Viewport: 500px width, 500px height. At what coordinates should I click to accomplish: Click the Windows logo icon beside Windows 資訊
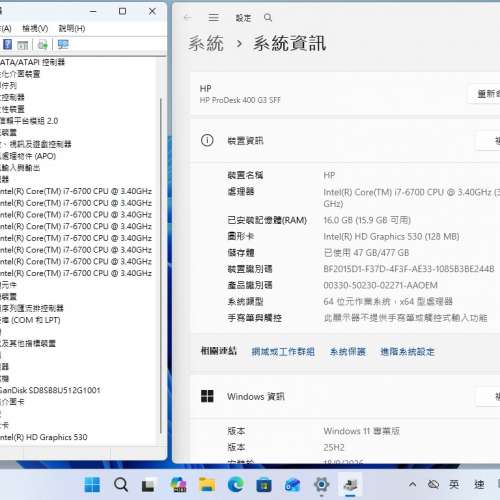[x=207, y=396]
